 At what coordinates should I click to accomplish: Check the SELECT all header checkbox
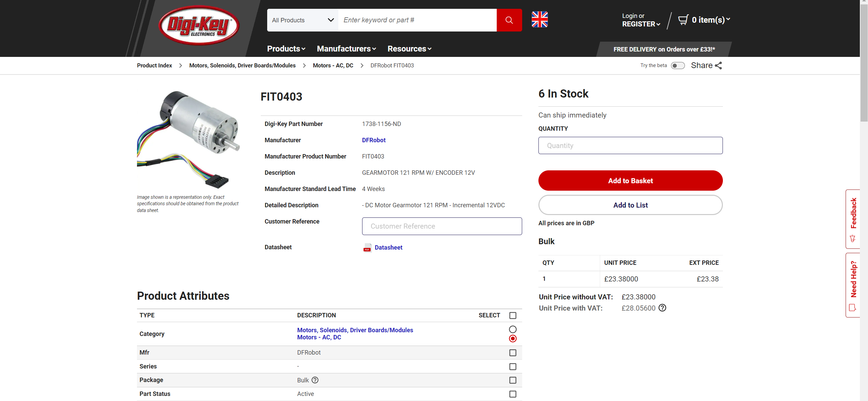513,315
